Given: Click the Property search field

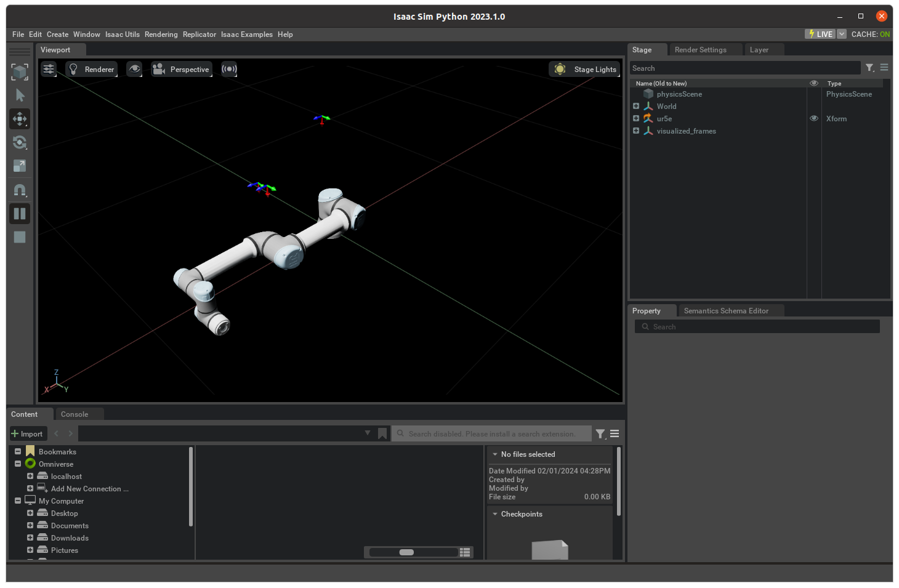Looking at the screenshot, I should (757, 326).
